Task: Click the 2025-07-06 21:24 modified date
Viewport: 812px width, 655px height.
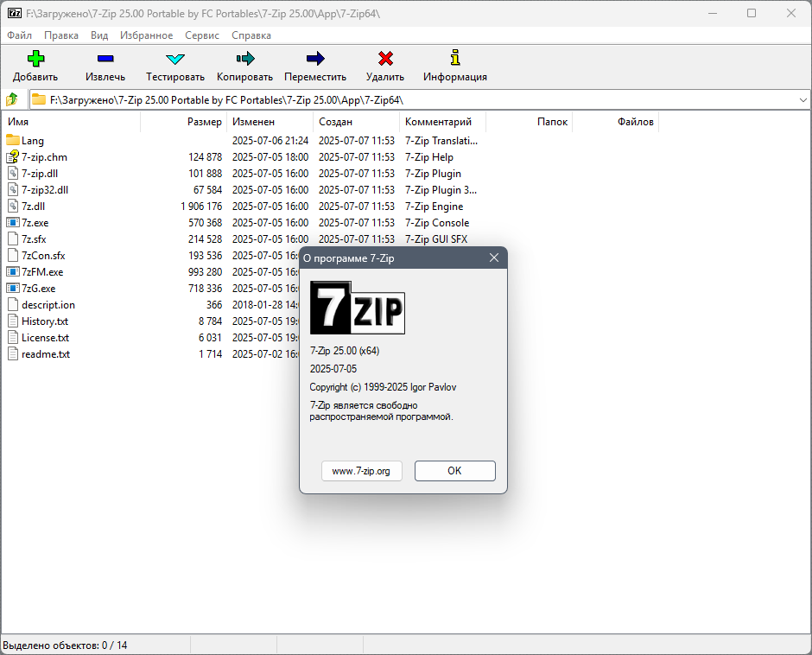Action: (x=270, y=141)
